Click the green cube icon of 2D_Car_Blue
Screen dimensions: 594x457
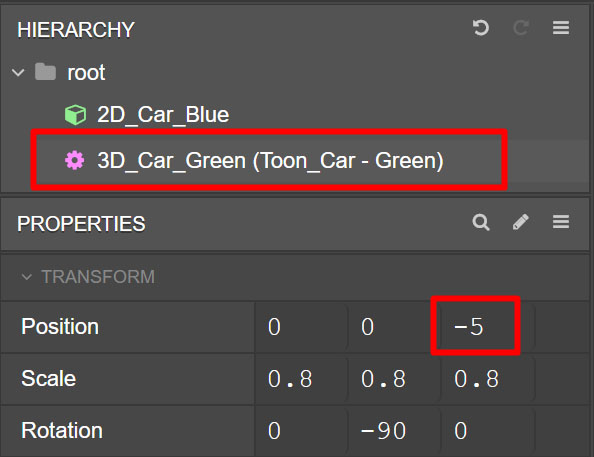75,114
